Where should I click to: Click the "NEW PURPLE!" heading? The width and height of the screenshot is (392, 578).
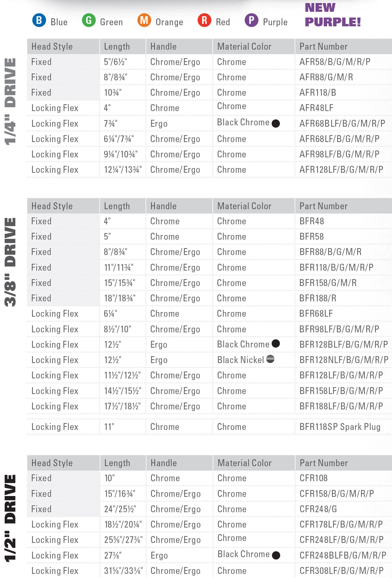click(x=333, y=15)
